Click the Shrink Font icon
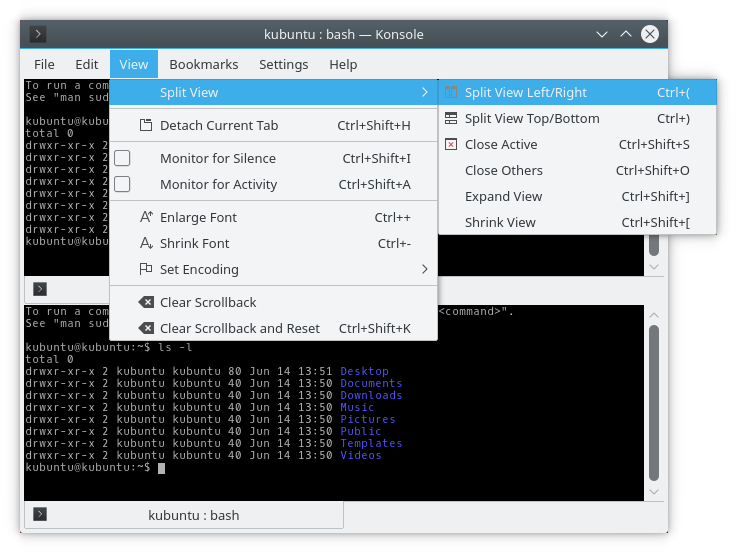Screen dimensions: 737x553 [146, 243]
